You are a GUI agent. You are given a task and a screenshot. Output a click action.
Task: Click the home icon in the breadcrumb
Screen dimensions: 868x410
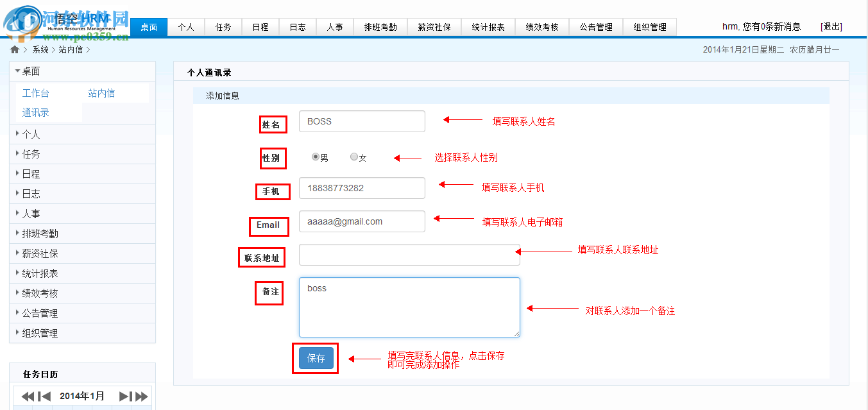pos(14,49)
